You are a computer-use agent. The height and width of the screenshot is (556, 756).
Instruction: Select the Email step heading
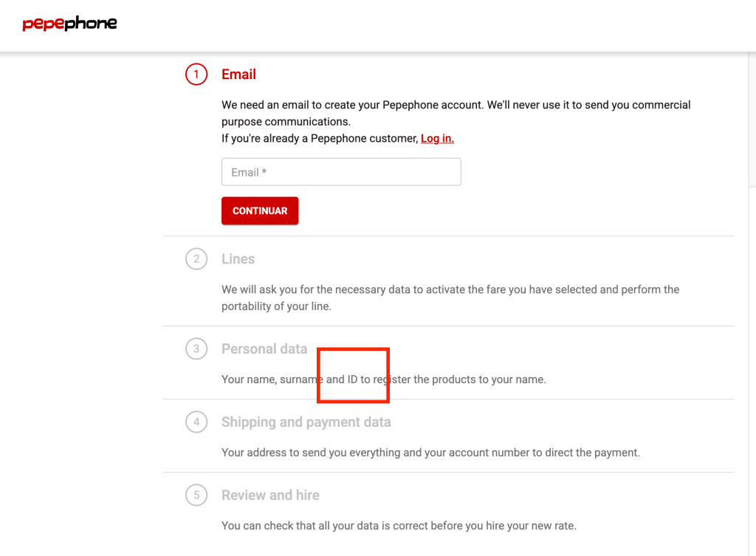(x=238, y=75)
